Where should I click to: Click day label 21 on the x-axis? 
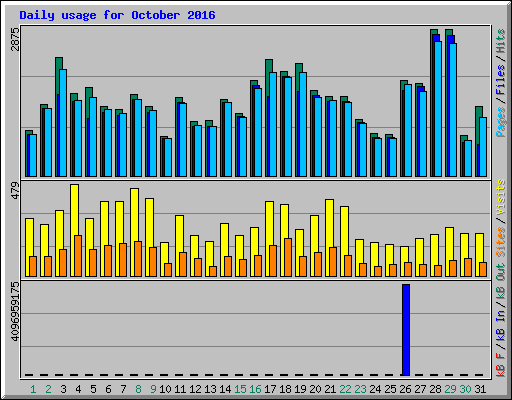click(x=330, y=389)
